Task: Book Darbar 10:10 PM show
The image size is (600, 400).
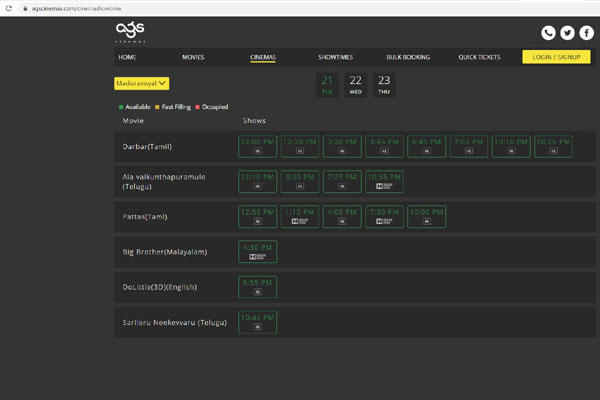Action: 511,146
